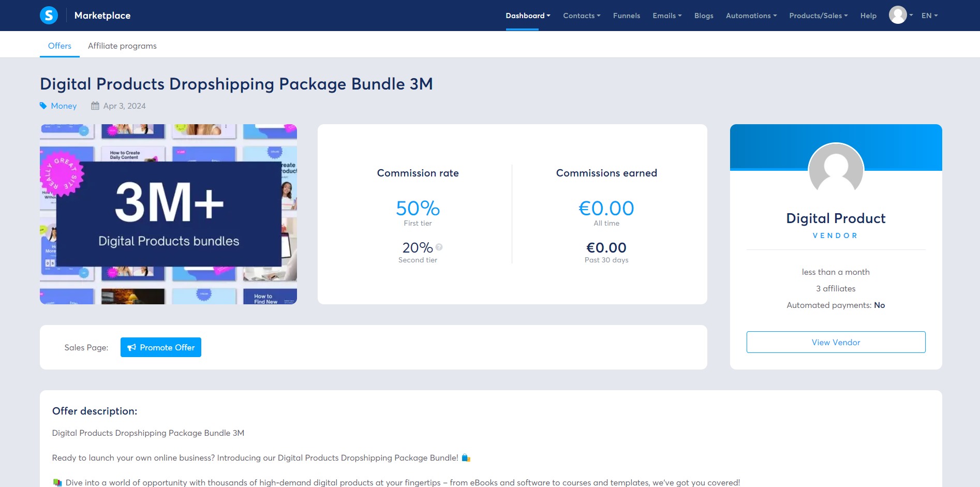Select the Offers tab
The height and width of the screenshot is (487, 980).
(60, 46)
